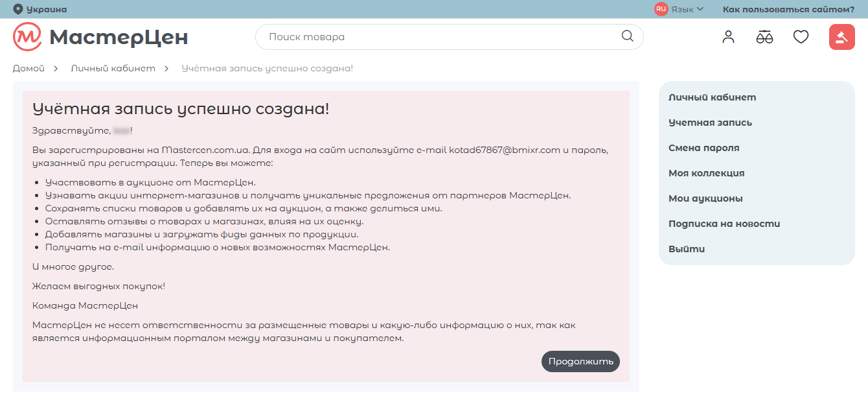Screen dimensions: 868x402
Task: Open the auction gavel icon
Action: tap(841, 37)
